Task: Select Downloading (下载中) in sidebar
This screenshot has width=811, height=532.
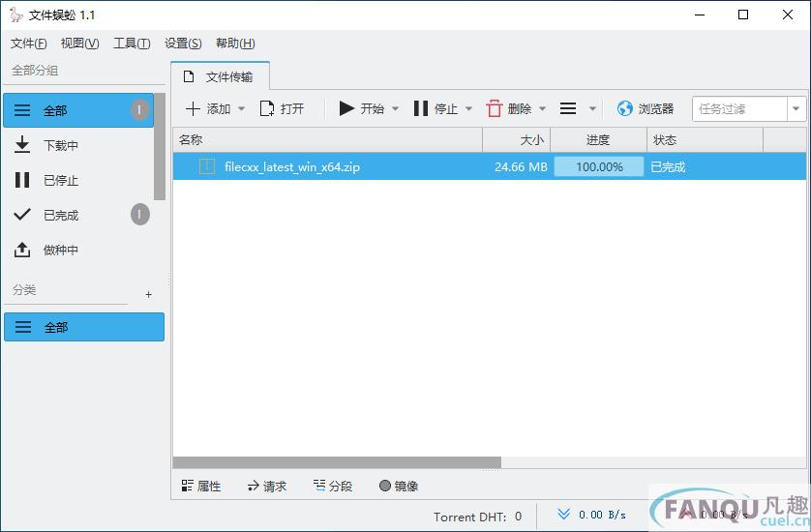Action: point(60,146)
